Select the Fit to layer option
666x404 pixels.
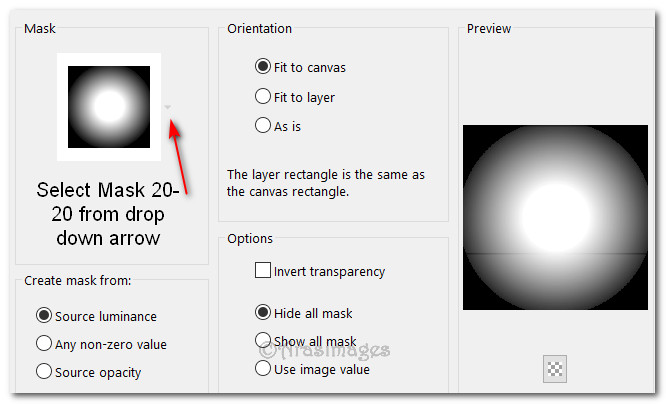pos(264,97)
